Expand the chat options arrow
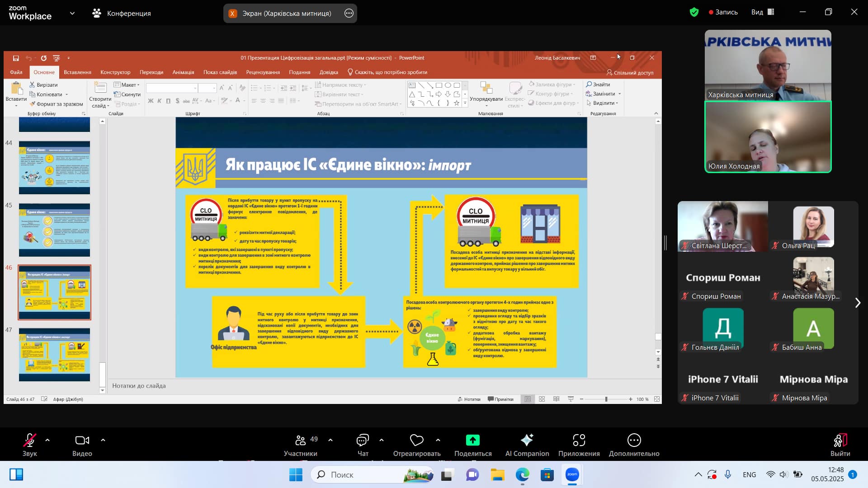 pyautogui.click(x=382, y=440)
